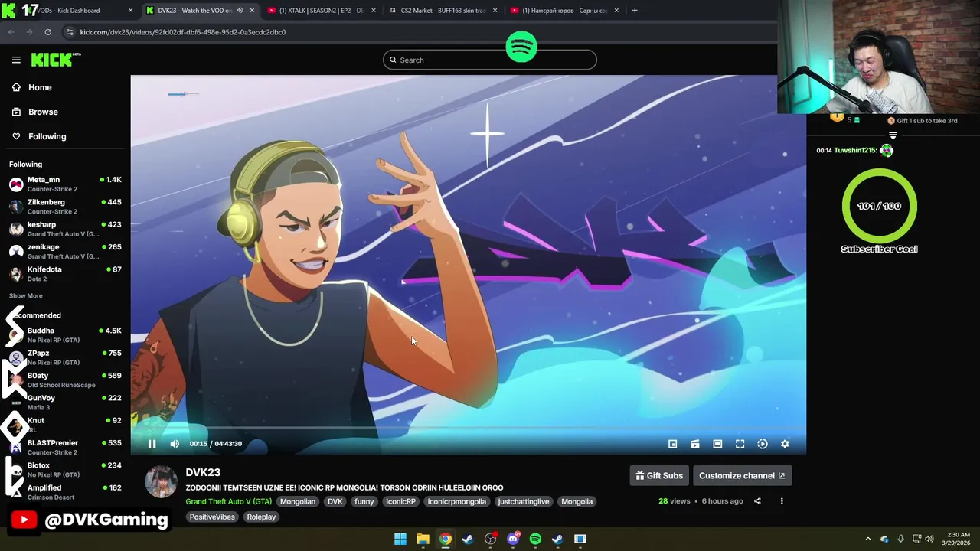The width and height of the screenshot is (980, 551).
Task: Click the share icon beside 6 hours ago
Action: (x=757, y=501)
